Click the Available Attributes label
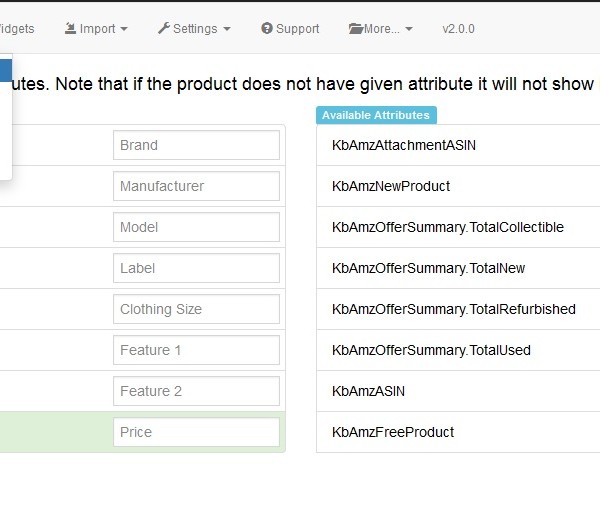The width and height of the screenshot is (600, 508). [376, 115]
